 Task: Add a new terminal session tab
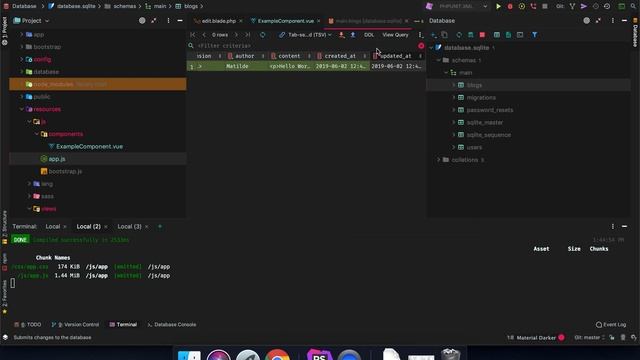160,227
